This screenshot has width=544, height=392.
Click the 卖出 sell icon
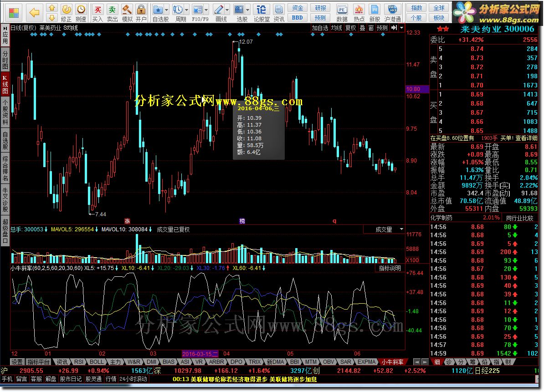112,13
